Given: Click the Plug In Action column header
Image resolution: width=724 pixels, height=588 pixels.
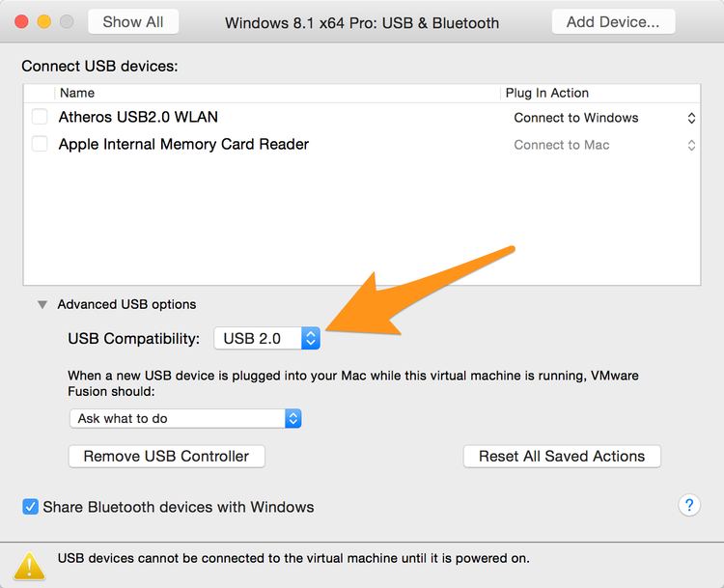Looking at the screenshot, I should point(600,93).
